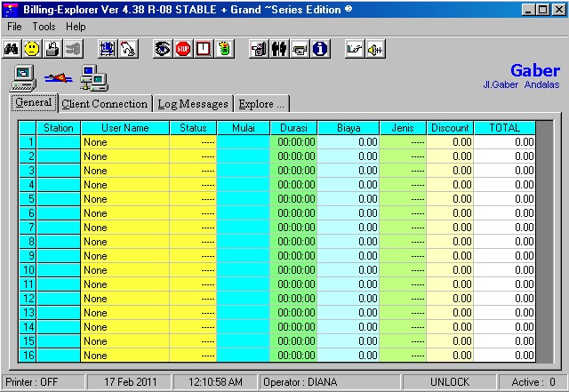Click the red-framed clock icon

[204, 49]
